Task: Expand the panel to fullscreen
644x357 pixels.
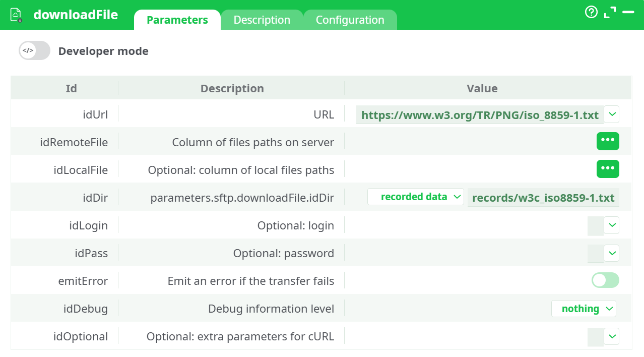Action: 610,13
